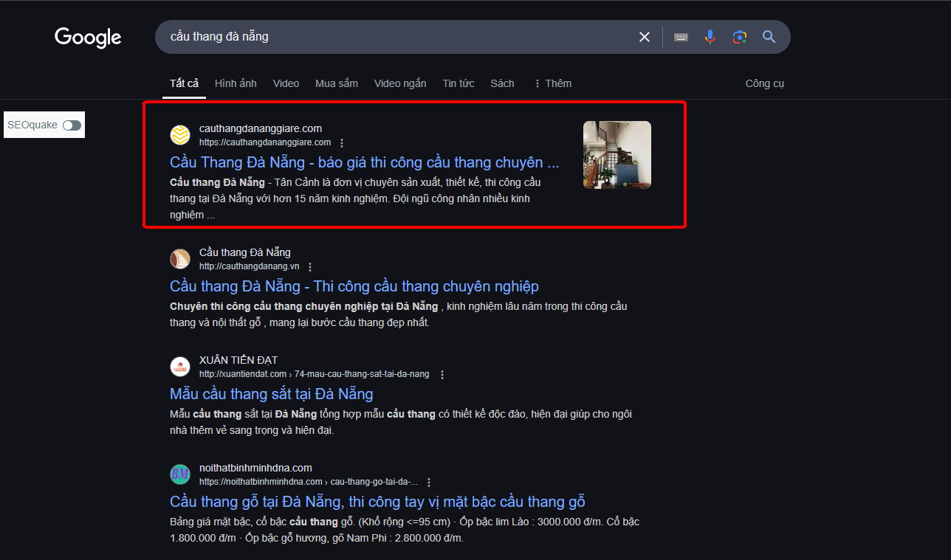Click the cauthangdananggiare.com favicon
Viewport: 951px width, 560px height.
(180, 135)
